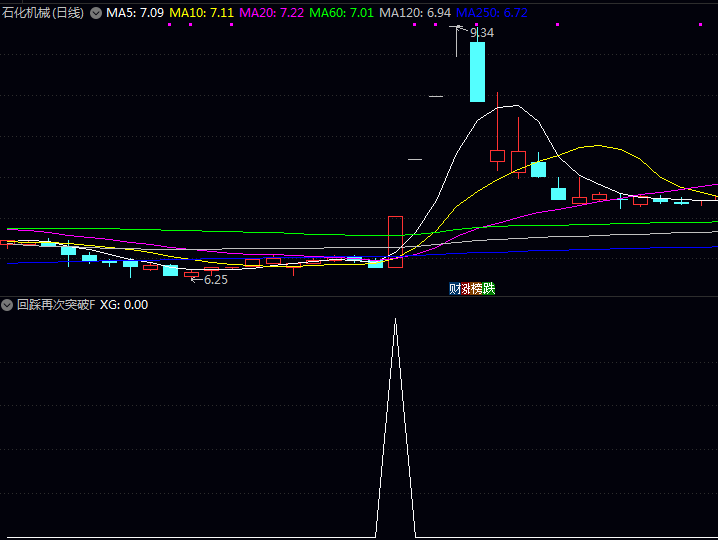Select the tall cyan candlestick near 9.34

pyautogui.click(x=478, y=70)
